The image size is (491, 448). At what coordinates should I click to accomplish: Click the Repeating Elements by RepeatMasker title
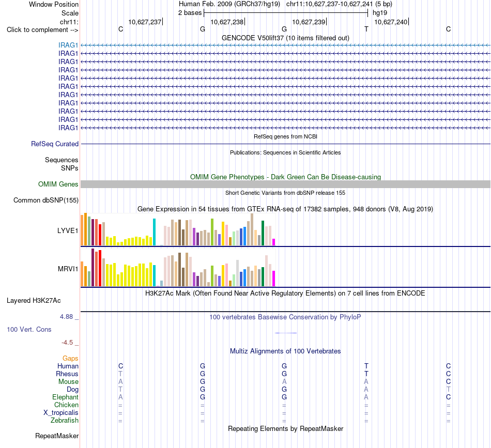tap(285, 428)
